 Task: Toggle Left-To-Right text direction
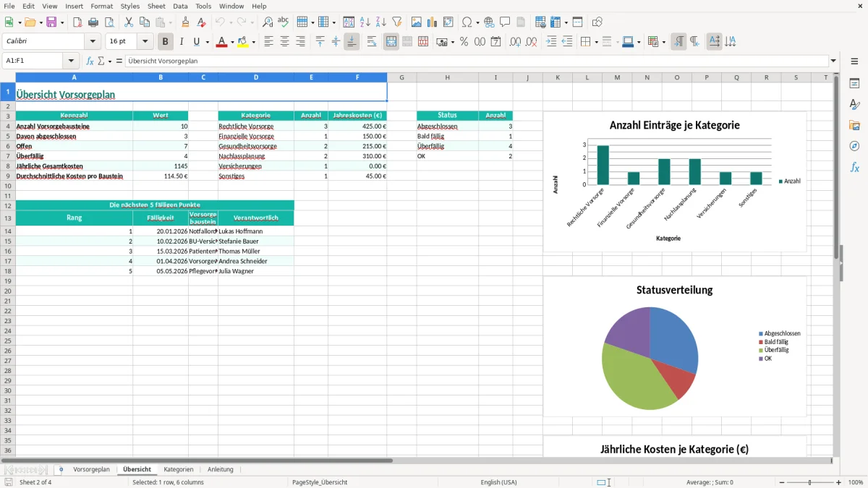678,42
